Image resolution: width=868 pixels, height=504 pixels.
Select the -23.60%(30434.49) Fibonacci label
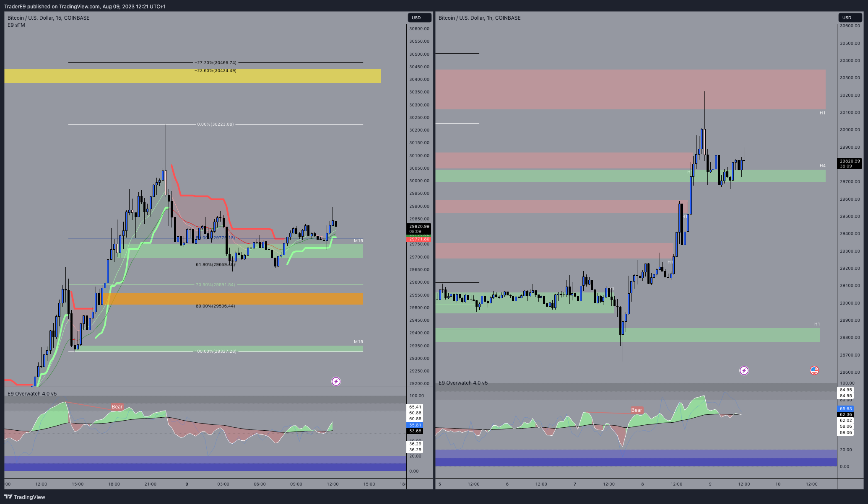click(x=216, y=71)
